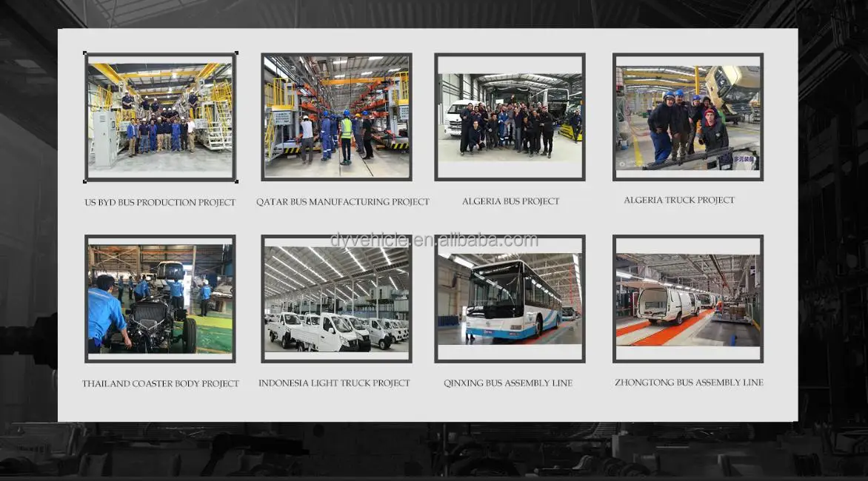Screen dimensions: 868x481
Task: Click the caption 'ALGERIA BUS PROJECT'
Action: pyautogui.click(x=510, y=201)
